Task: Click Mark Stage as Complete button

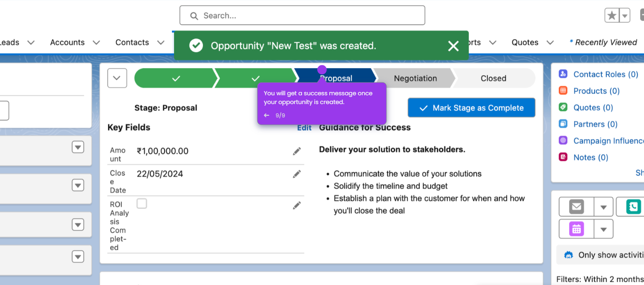Action: [x=472, y=108]
